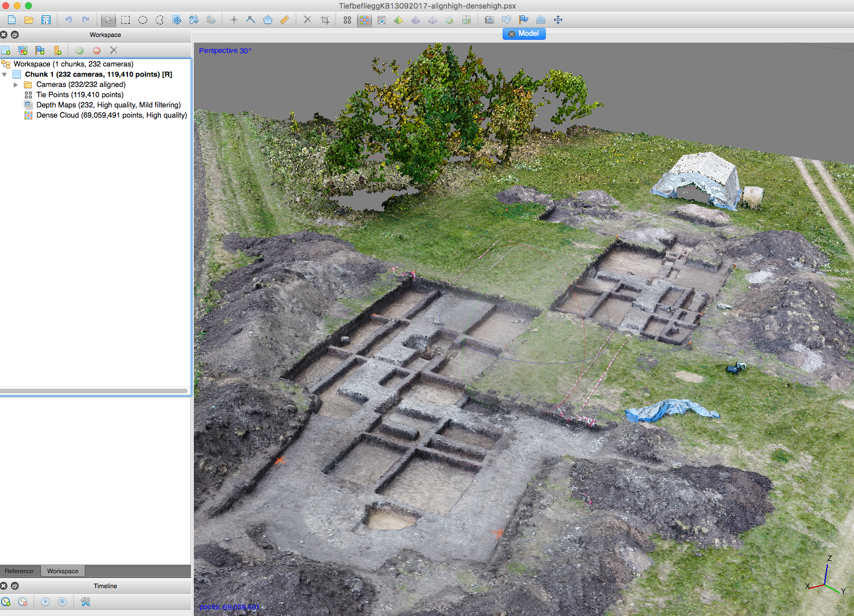Viewport: 854px width, 616px height.
Task: Choose the Rectangle Selection tool
Action: point(126,20)
